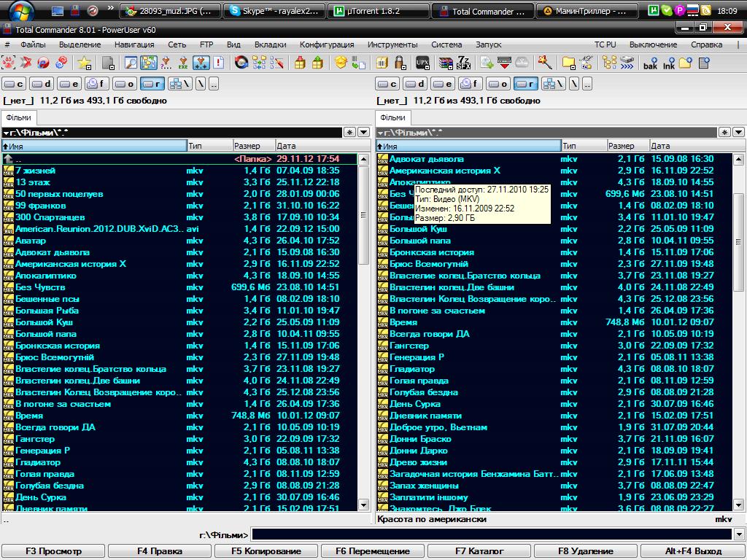Image resolution: width=747 pixels, height=560 pixels.
Task: Open the right panel directory history dropdown
Action: point(738,132)
